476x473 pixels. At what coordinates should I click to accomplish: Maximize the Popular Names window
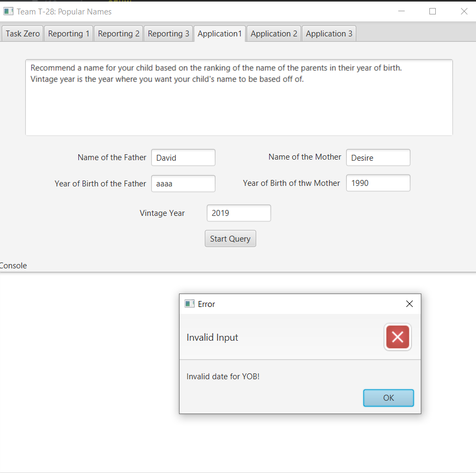tap(433, 11)
